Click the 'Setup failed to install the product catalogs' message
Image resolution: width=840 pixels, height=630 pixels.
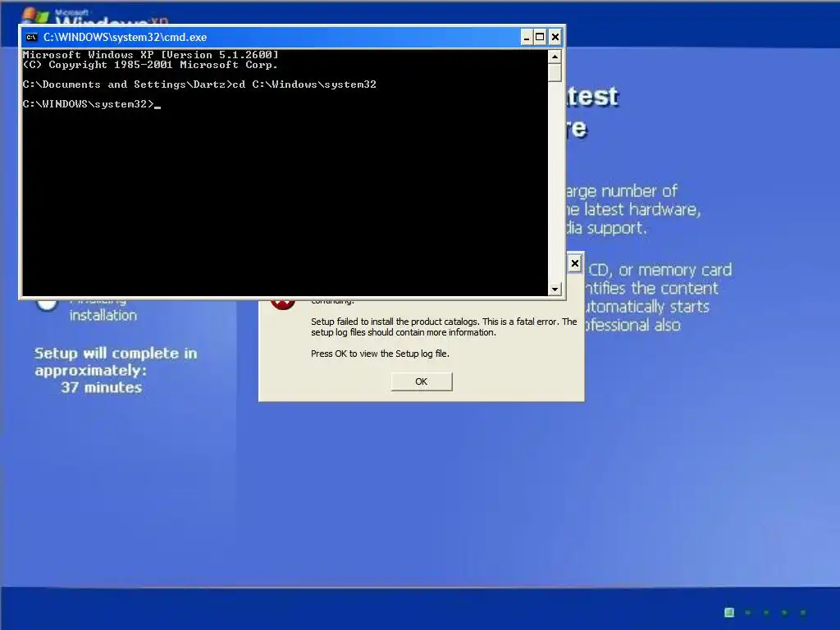point(444,326)
